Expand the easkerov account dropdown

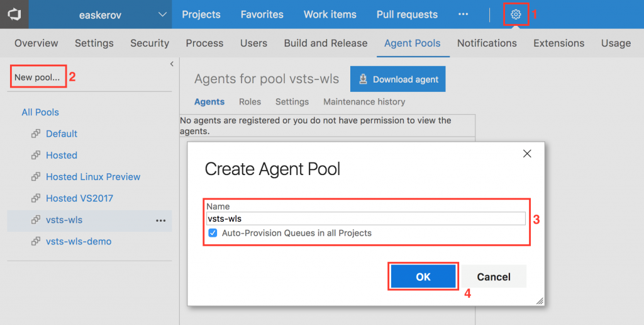pyautogui.click(x=162, y=14)
